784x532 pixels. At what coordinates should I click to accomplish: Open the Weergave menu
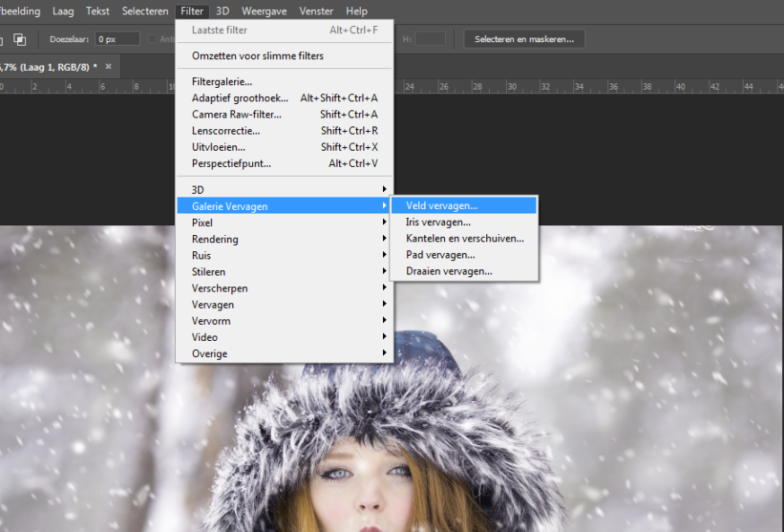[265, 11]
